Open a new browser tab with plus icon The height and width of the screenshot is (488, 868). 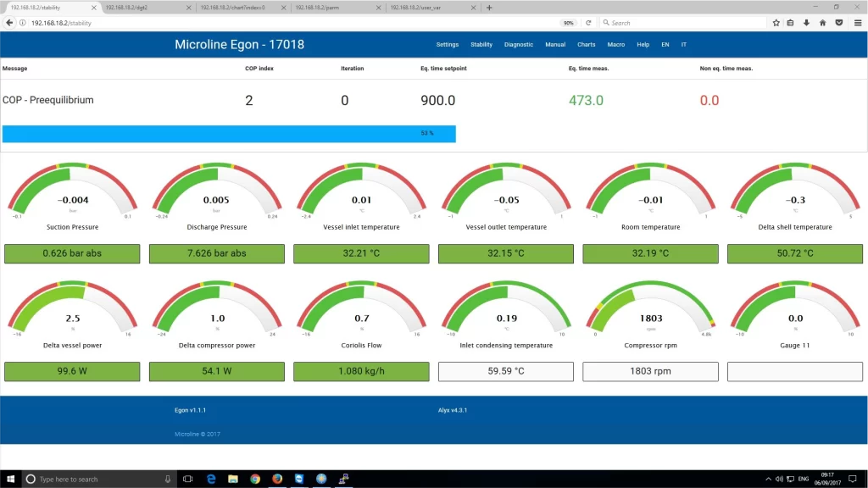pyautogui.click(x=489, y=8)
